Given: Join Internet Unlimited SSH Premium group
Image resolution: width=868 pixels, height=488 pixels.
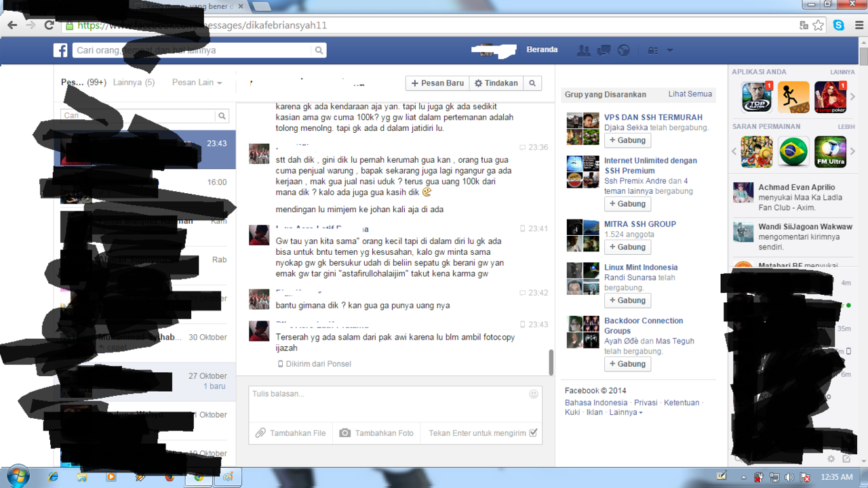Looking at the screenshot, I should coord(627,204).
